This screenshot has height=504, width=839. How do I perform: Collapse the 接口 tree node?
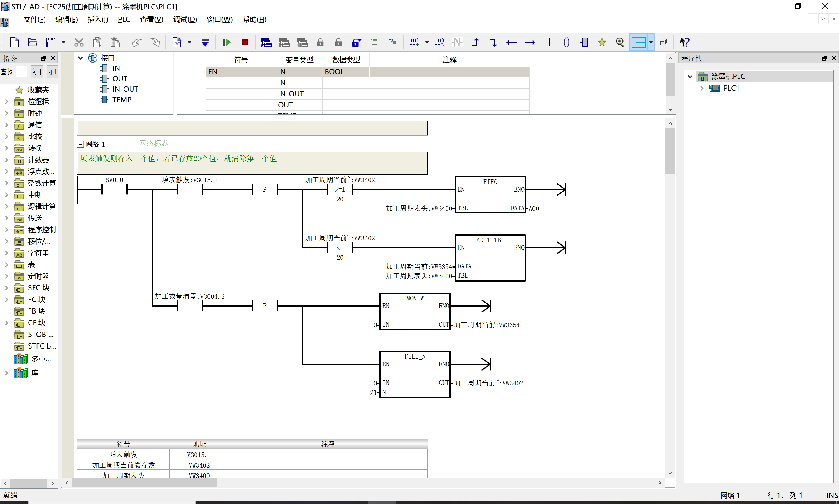(80, 58)
